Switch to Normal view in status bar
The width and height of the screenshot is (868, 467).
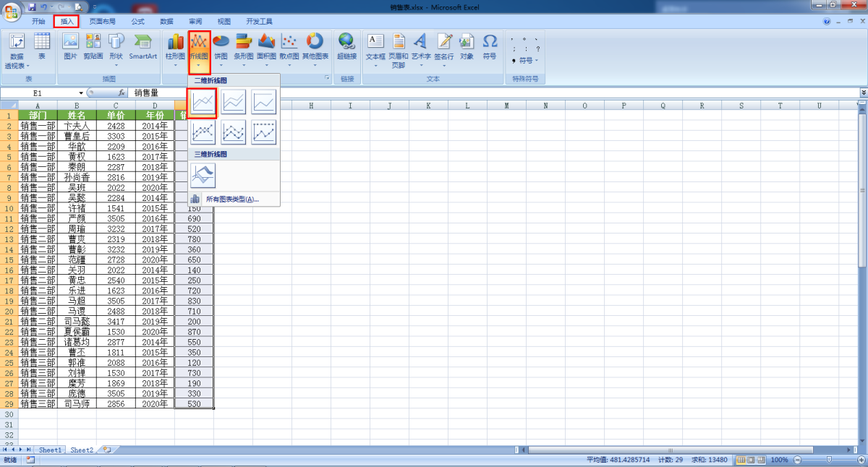click(x=741, y=460)
